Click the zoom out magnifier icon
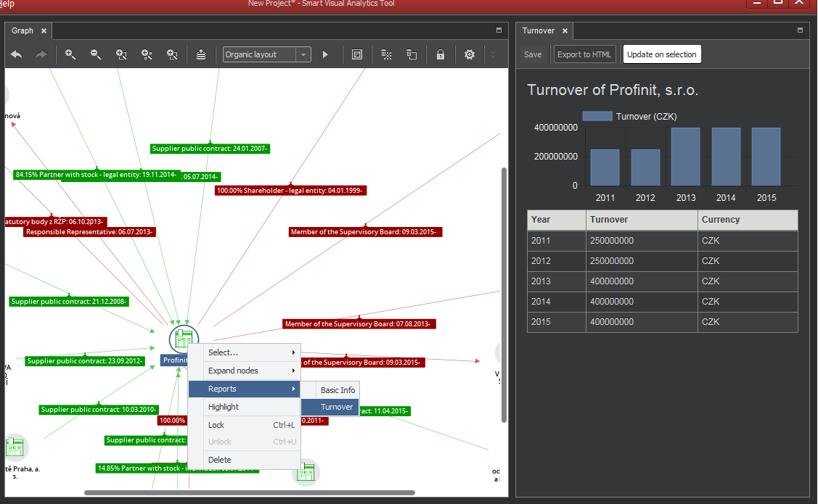Screen dimensions: 818x504 [x=95, y=54]
